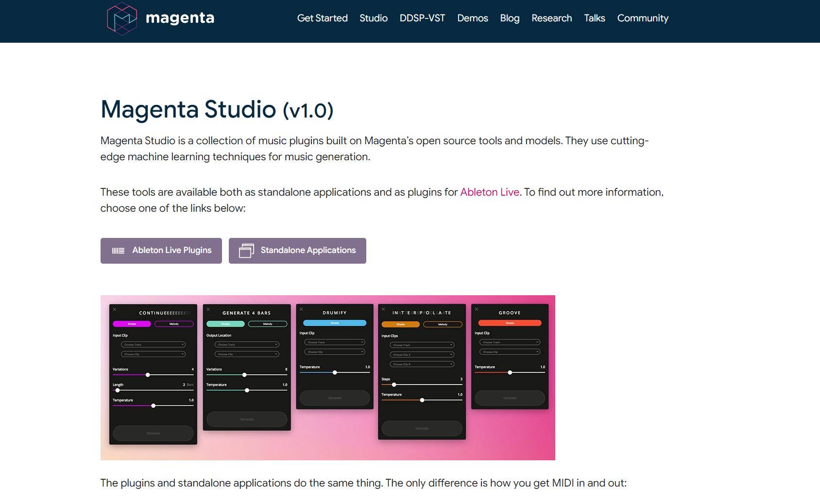Viewport: 820px width, 504px height.
Task: Click the Ableton Live Plugins button
Action: [161, 251]
